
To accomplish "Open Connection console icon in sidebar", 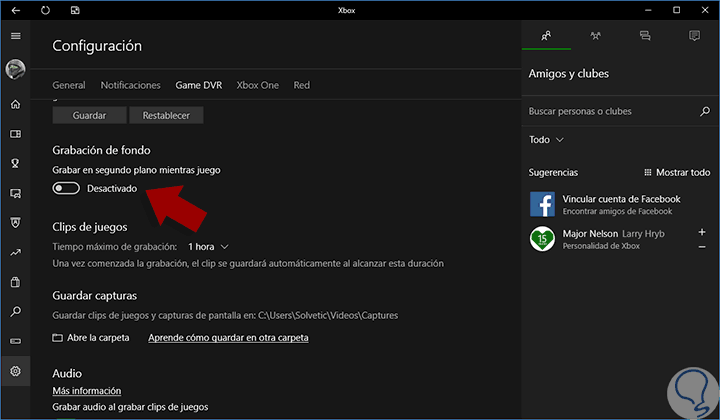I will click(x=16, y=341).
